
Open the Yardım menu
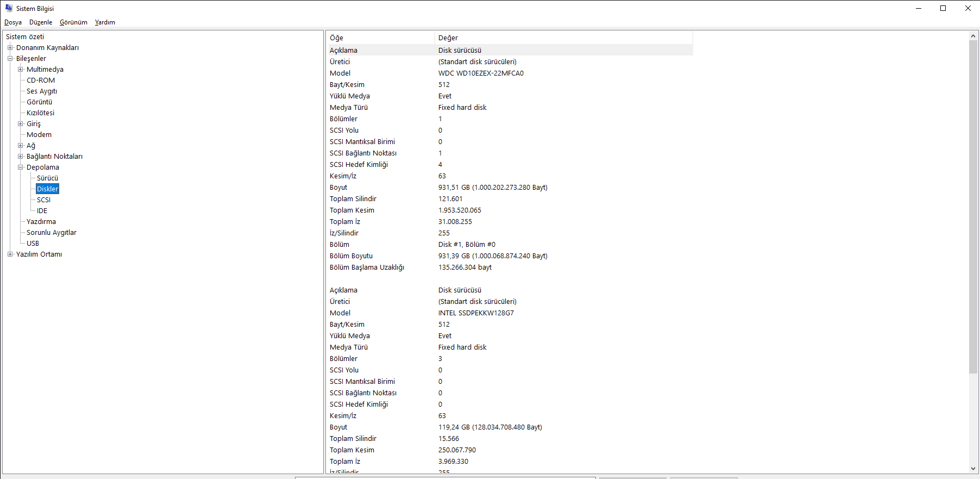tap(105, 22)
